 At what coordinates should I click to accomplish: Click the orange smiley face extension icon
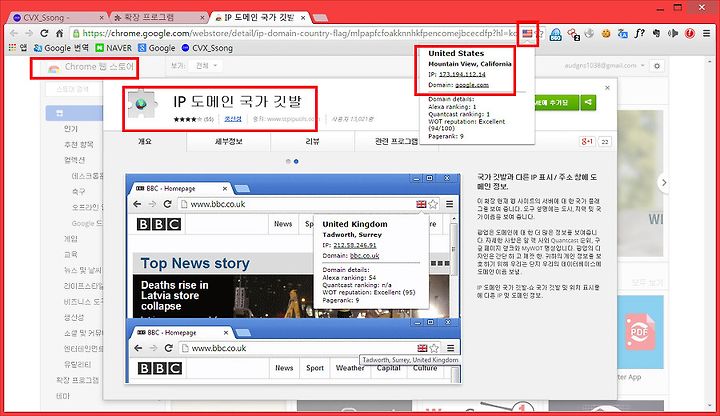[606, 33]
